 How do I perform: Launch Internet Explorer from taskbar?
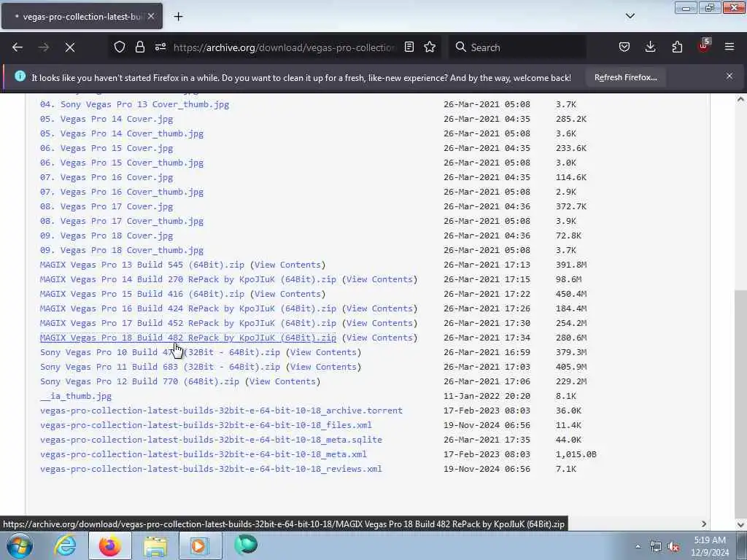click(65, 545)
